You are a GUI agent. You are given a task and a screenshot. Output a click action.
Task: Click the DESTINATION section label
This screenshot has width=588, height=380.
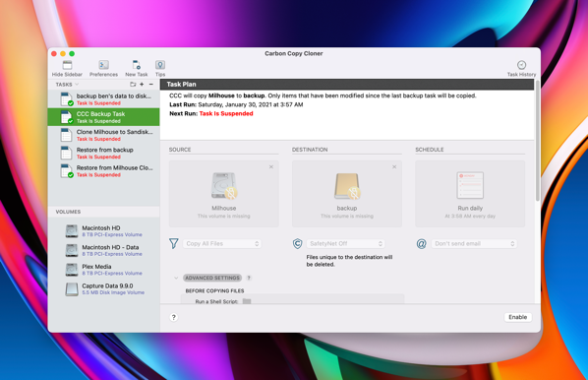[x=310, y=150]
